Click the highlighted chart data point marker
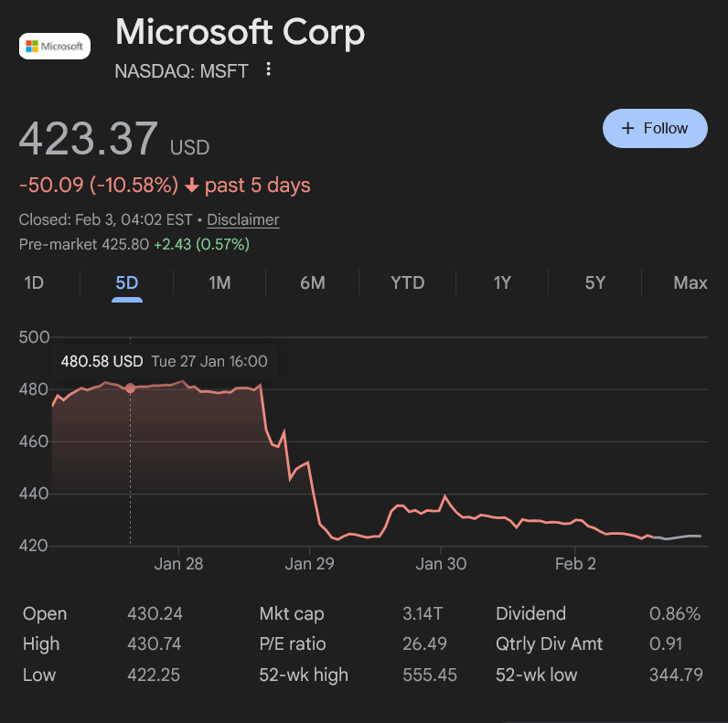The width and height of the screenshot is (728, 723). coord(130,388)
